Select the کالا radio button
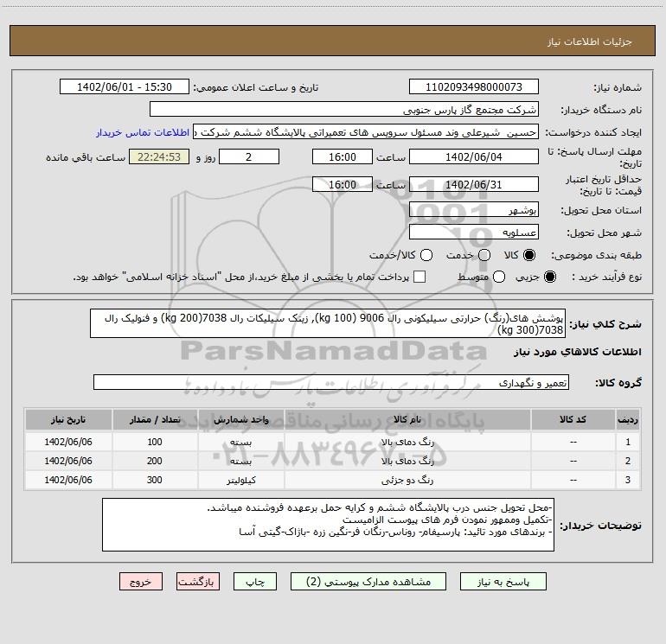Screen dimensions: 666x644 [529, 255]
